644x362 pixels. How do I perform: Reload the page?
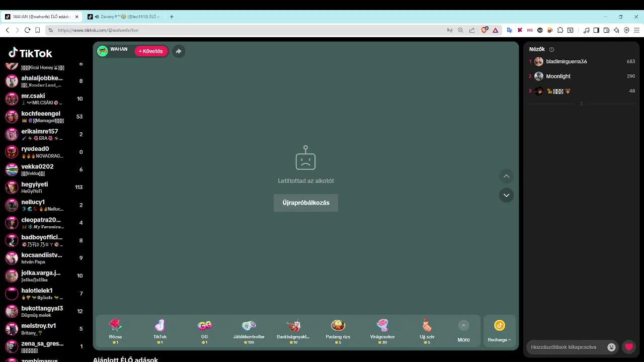click(x=27, y=30)
